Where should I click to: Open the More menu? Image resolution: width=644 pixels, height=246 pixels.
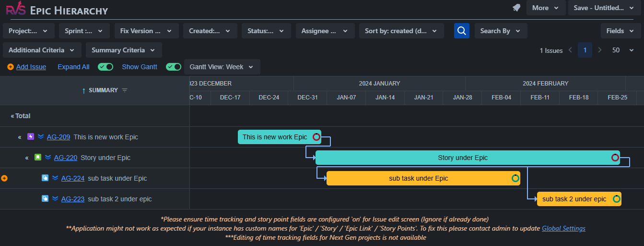pyautogui.click(x=545, y=8)
